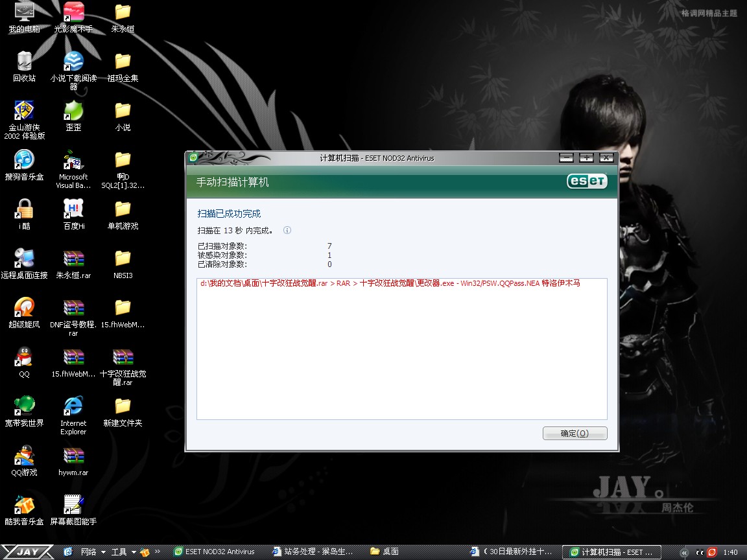Viewport: 747px width, 560px height.
Task: Click the 确定(O) button in scan dialog
Action: pyautogui.click(x=575, y=434)
